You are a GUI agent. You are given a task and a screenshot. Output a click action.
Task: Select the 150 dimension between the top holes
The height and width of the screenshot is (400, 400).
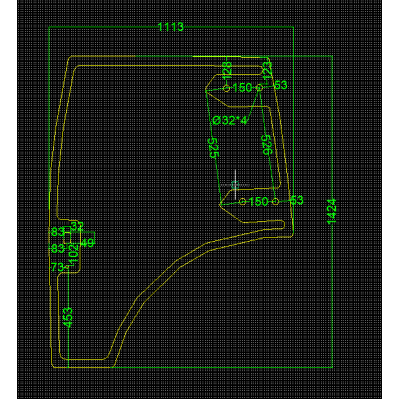pos(243,88)
